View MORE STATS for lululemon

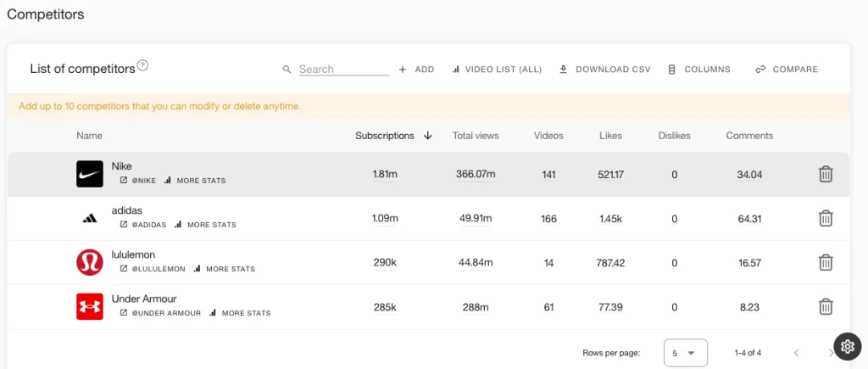tap(224, 269)
